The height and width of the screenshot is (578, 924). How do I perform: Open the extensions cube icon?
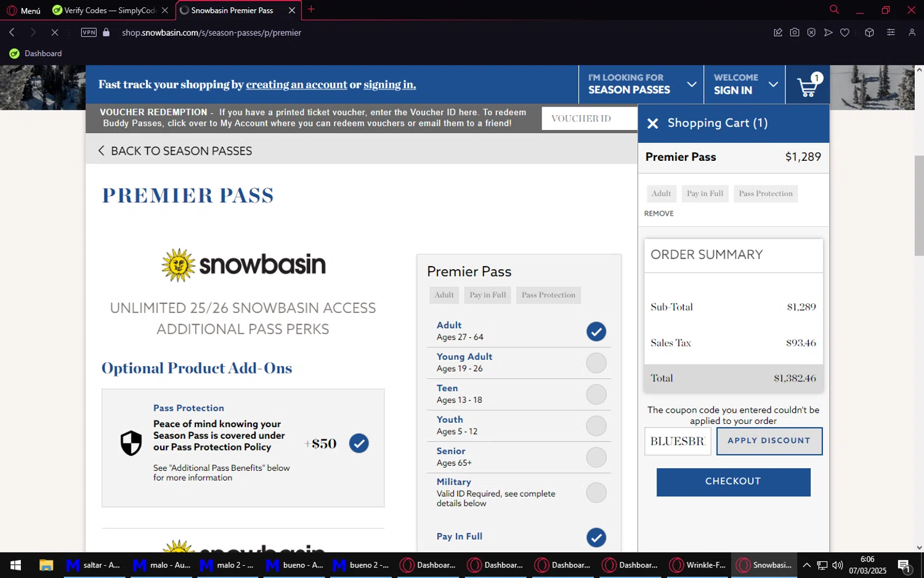(x=869, y=33)
